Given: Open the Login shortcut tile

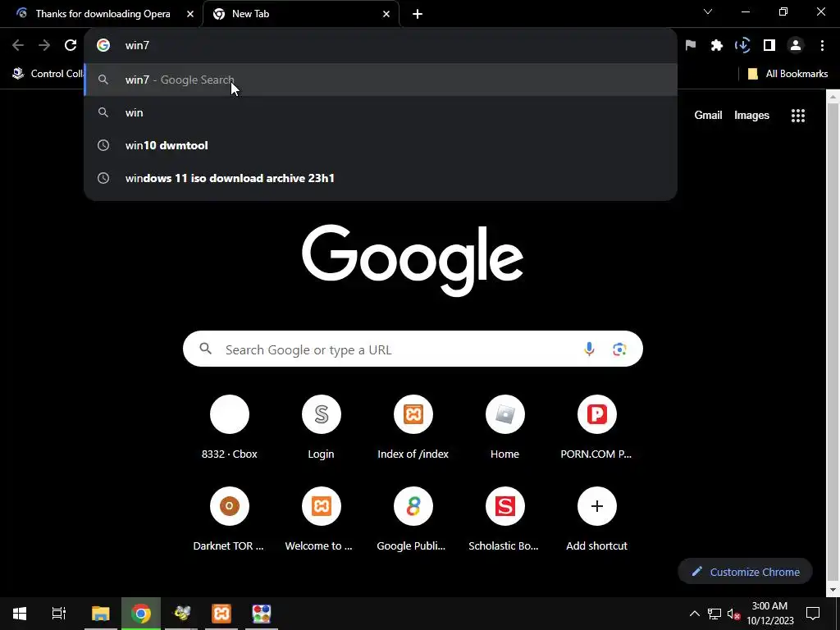Looking at the screenshot, I should [321, 427].
